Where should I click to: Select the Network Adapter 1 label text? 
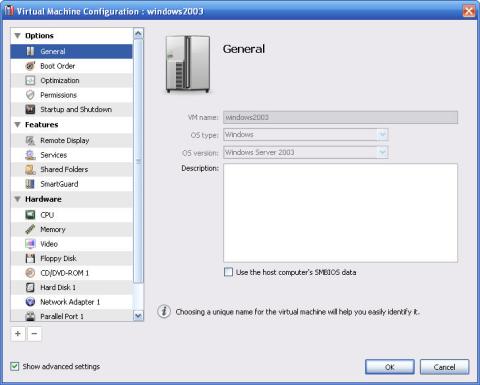[x=70, y=302]
